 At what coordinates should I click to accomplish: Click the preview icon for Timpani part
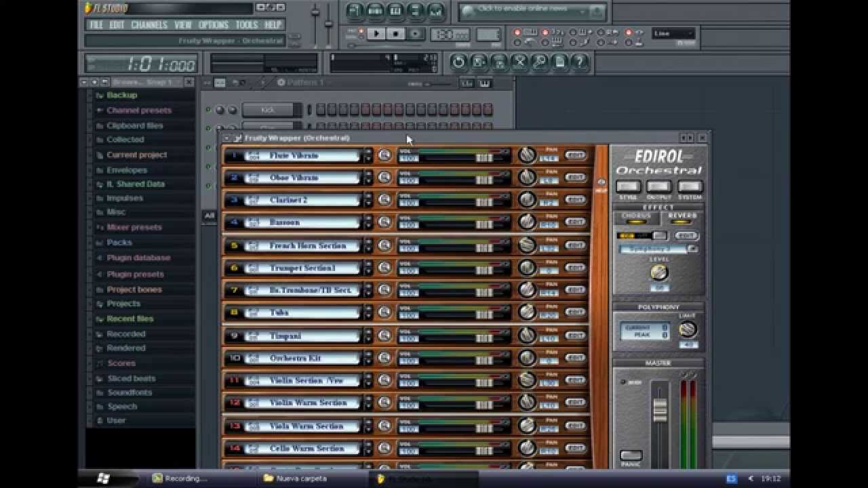(384, 335)
